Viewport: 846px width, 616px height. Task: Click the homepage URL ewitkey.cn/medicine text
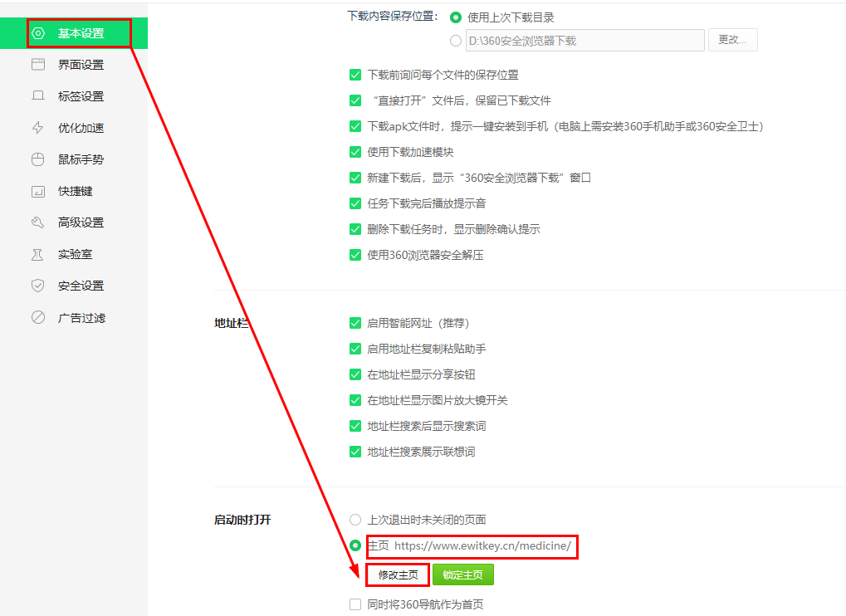[x=482, y=546]
